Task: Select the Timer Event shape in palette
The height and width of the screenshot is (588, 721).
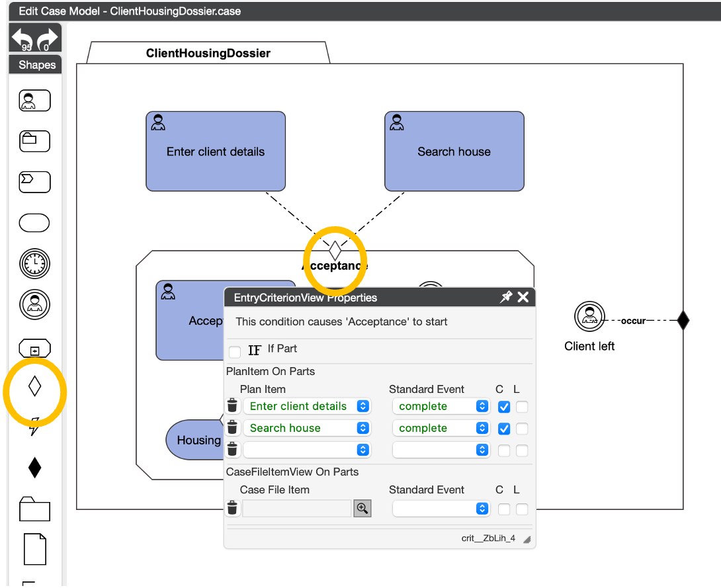Action: tap(34, 264)
